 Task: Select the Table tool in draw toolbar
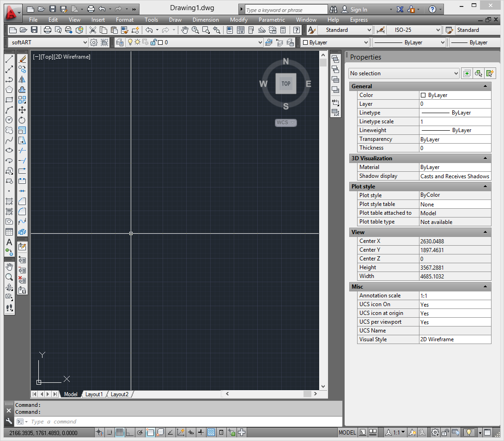pyautogui.click(x=9, y=232)
